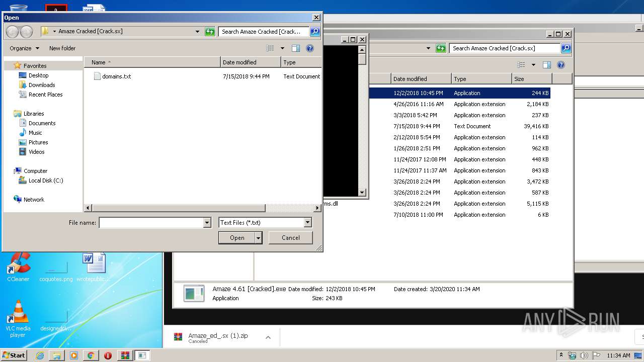Click the volume icon in the system tray
The image size is (644, 362).
[x=584, y=355]
